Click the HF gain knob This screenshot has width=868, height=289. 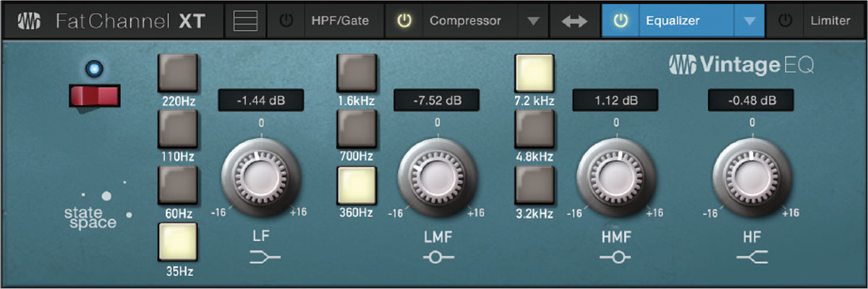point(752,178)
